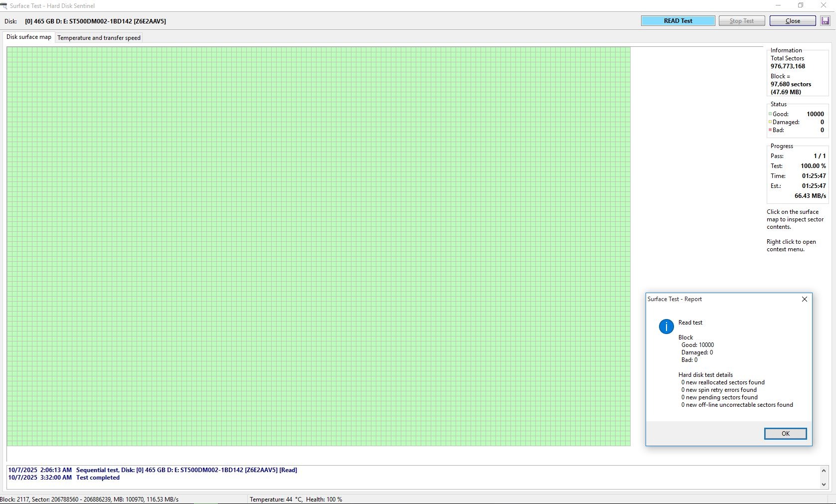
Task: Click the floppy disk save icon
Action: click(825, 21)
